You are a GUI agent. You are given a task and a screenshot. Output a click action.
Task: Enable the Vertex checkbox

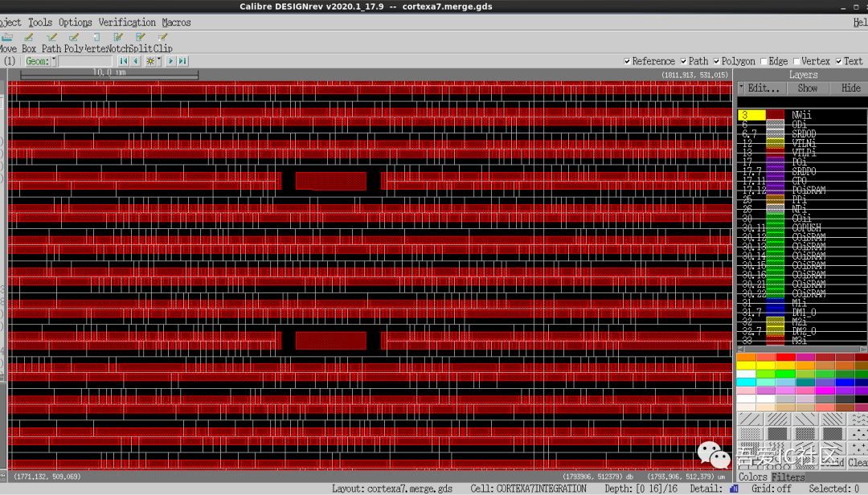pos(796,61)
